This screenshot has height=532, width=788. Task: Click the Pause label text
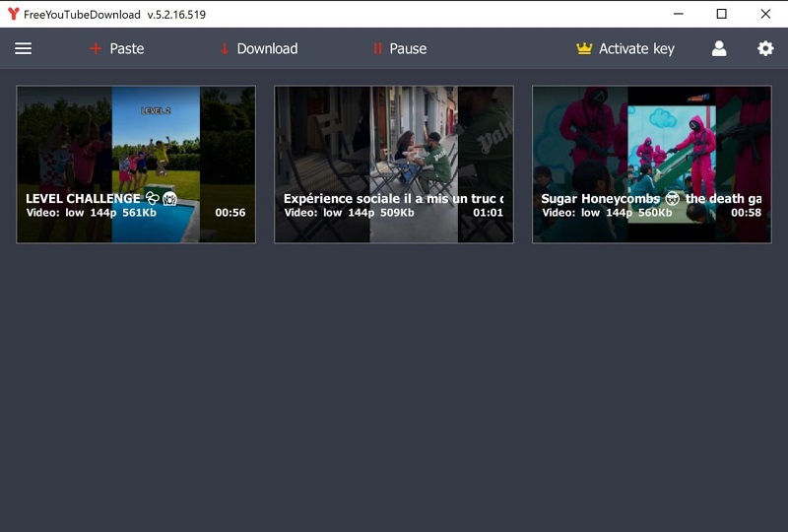pos(408,48)
